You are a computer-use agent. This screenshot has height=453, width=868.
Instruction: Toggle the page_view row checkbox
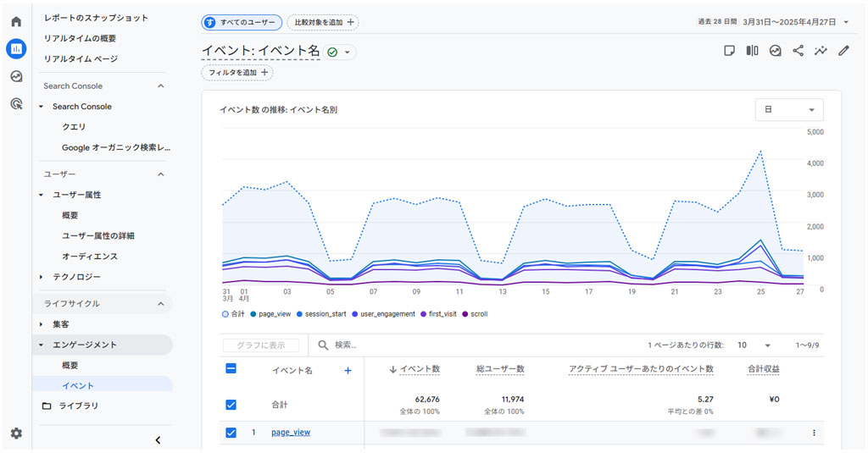pos(231,433)
